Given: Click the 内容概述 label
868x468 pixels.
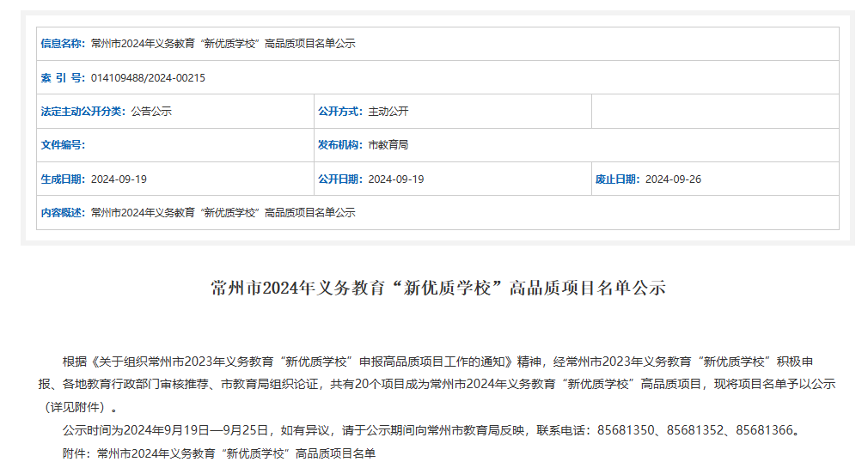Looking at the screenshot, I should (x=63, y=213).
